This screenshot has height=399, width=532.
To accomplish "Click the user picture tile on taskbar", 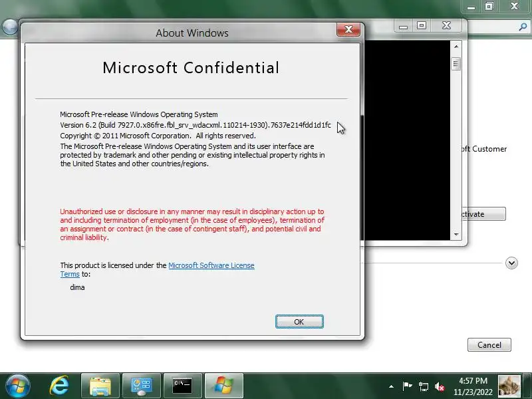I will [x=509, y=386].
